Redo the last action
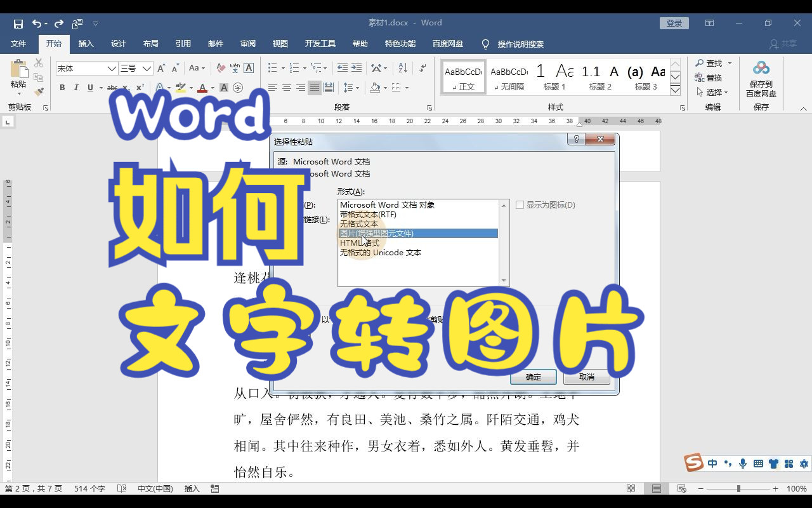Viewport: 812px width, 508px height. (x=59, y=23)
